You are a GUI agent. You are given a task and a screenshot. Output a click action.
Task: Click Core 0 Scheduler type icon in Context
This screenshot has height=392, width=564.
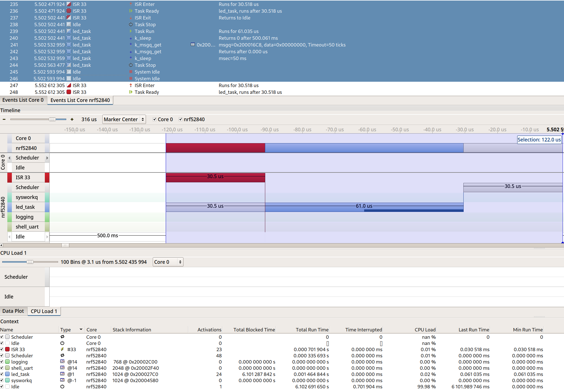(x=62, y=337)
